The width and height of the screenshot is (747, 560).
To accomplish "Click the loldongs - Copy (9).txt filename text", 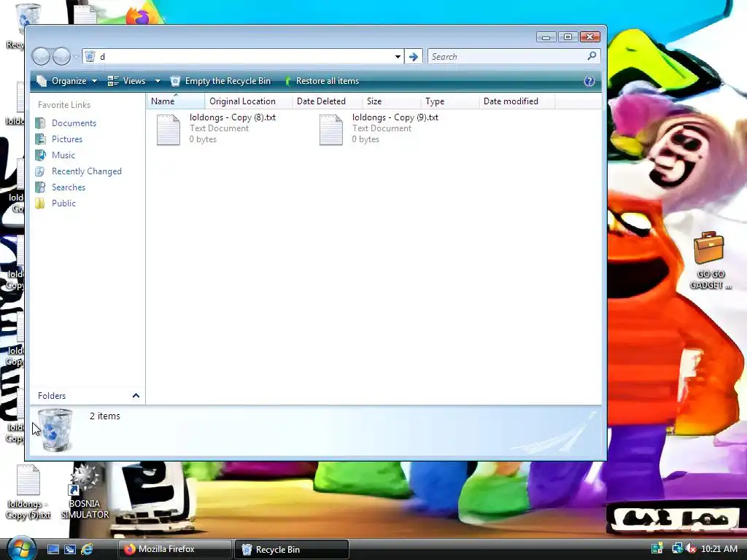I will click(395, 117).
